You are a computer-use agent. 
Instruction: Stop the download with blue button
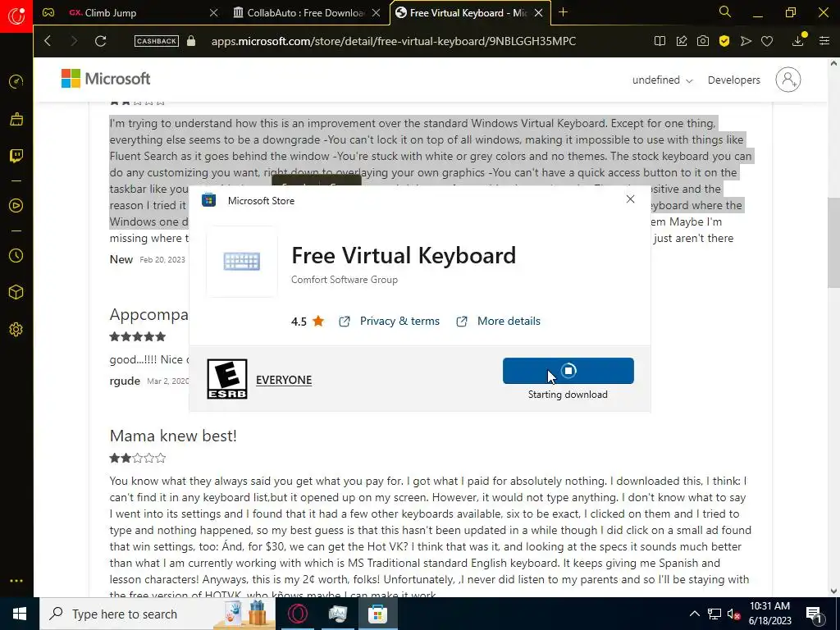(x=568, y=371)
